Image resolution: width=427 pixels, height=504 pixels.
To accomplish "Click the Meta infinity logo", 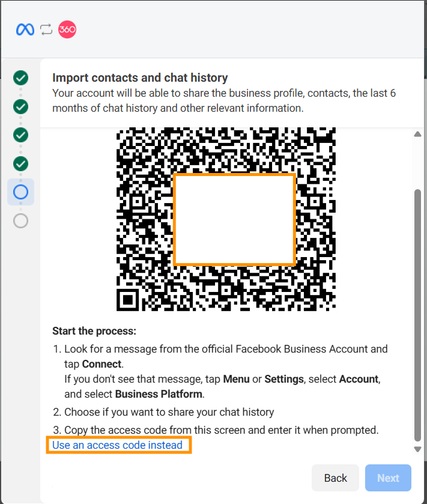I will pyautogui.click(x=25, y=29).
